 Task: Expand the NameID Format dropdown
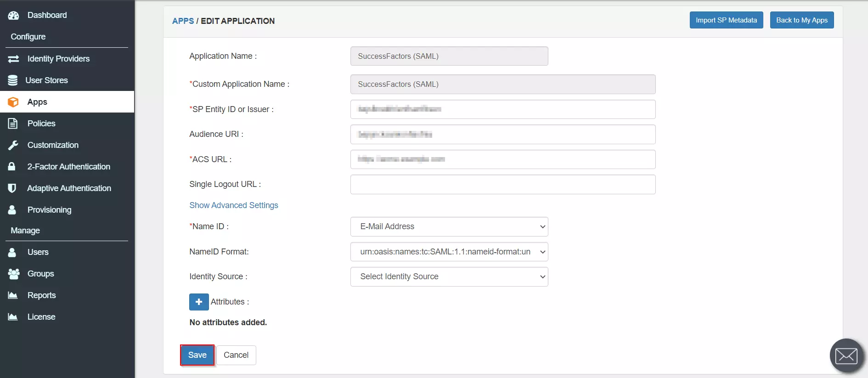pyautogui.click(x=449, y=252)
